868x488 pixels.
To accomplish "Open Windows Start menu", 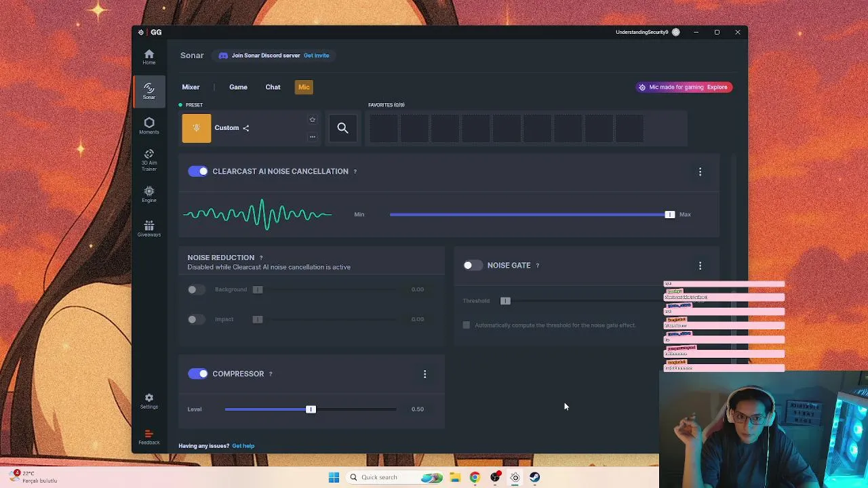I will [334, 477].
